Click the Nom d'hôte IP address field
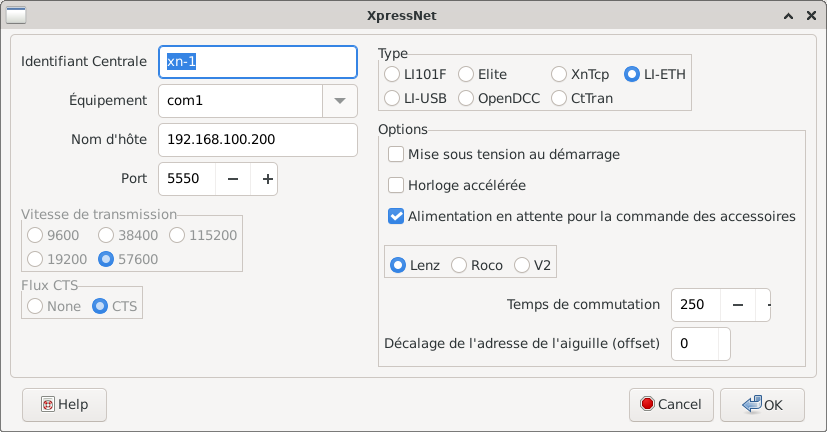Screen dimensions: 827x432 [x=257, y=140]
